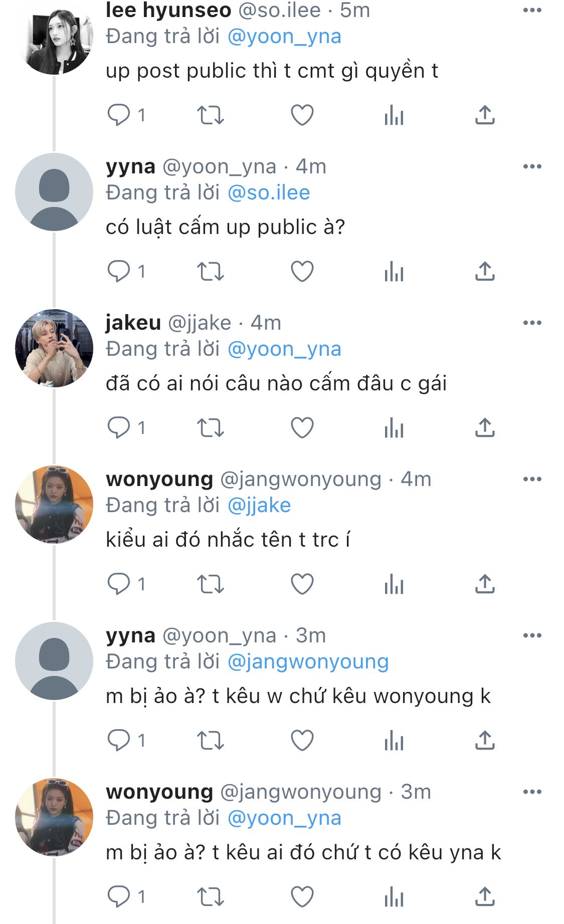Image resolution: width=564 pixels, height=924 pixels.
Task: Retweet jakeu's reply about cấm
Action: click(x=210, y=428)
